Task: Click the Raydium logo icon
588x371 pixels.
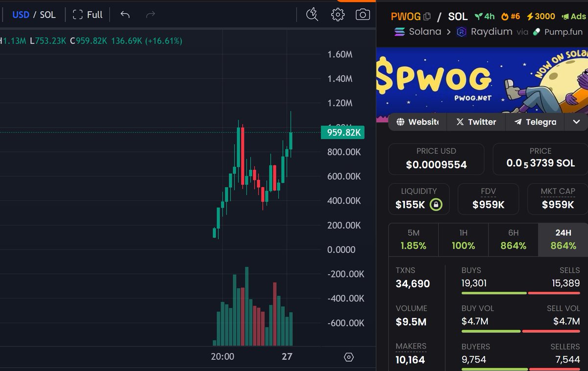Action: click(462, 32)
